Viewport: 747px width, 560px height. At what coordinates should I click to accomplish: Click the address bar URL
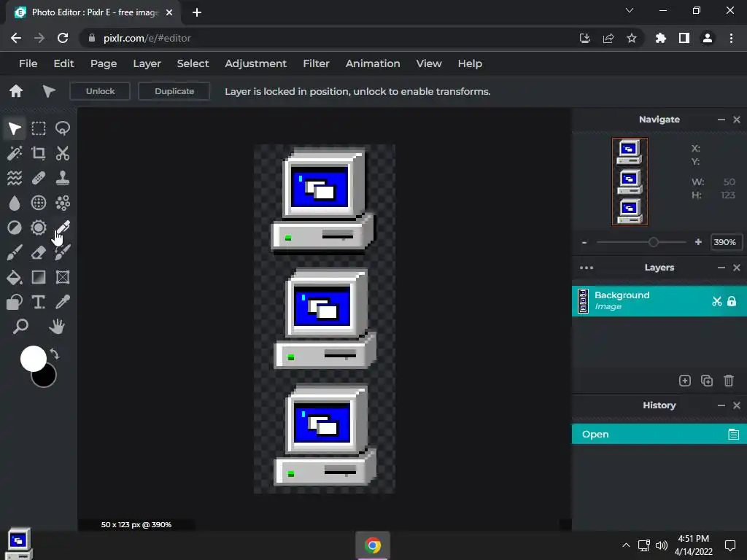pos(147,38)
